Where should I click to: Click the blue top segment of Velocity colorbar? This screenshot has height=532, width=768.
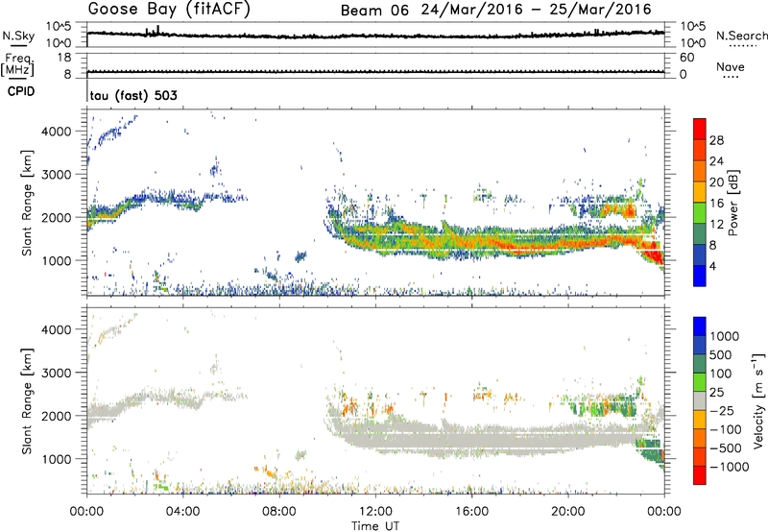[x=700, y=326]
